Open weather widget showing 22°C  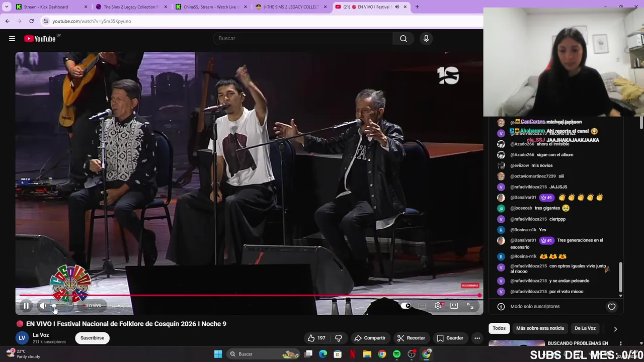tap(23, 354)
